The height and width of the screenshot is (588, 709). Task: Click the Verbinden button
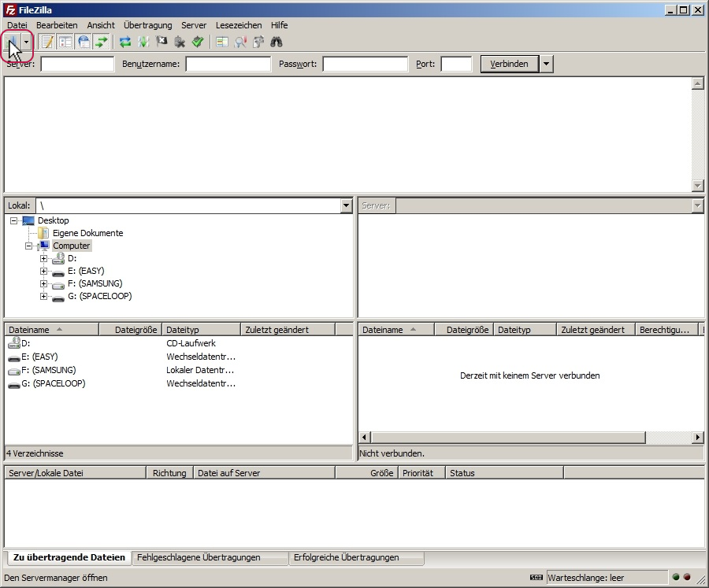click(509, 64)
